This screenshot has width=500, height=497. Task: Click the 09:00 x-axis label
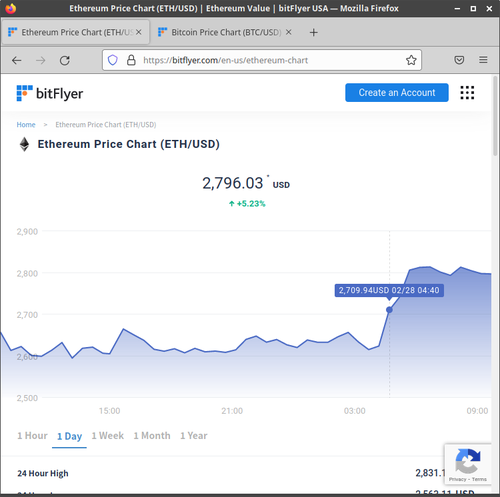(x=477, y=411)
